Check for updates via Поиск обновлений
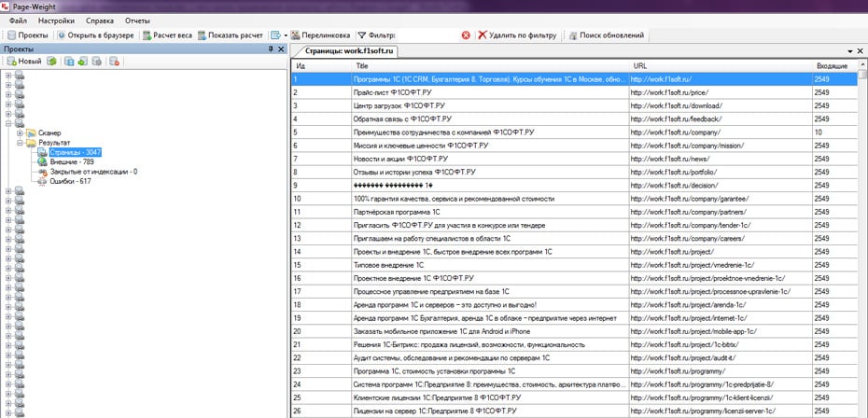The image size is (868, 418). click(x=606, y=35)
